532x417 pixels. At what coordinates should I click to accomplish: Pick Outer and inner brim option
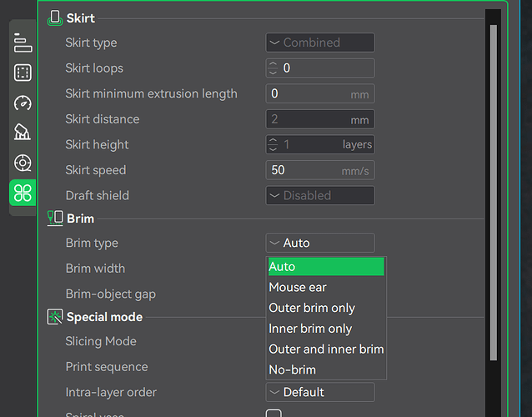pyautogui.click(x=325, y=349)
